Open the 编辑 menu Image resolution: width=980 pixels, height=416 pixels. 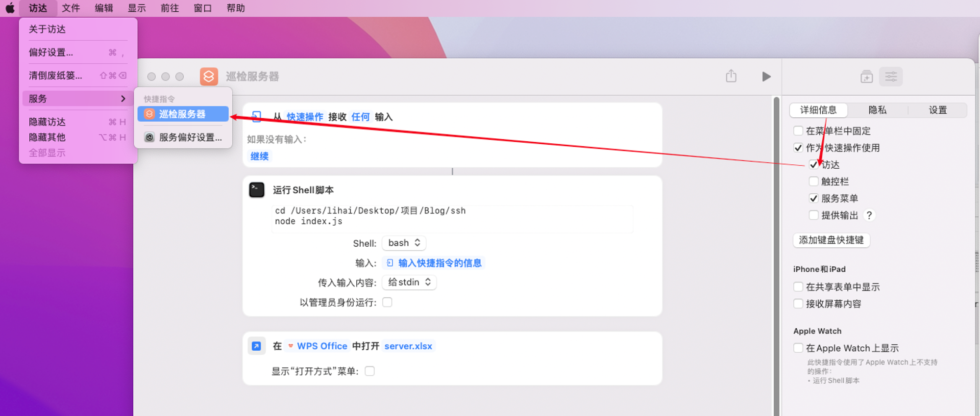click(x=104, y=8)
